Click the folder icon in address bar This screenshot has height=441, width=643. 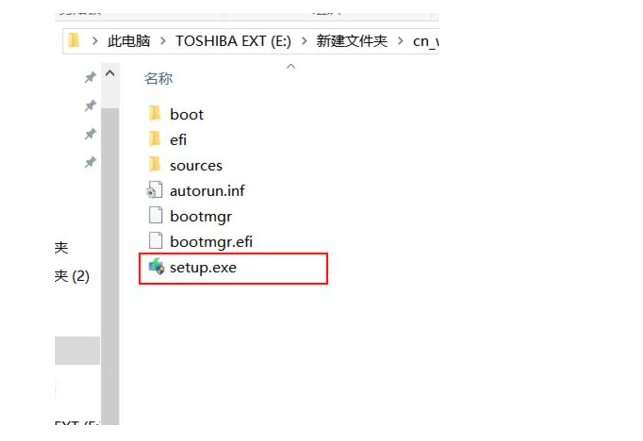point(74,41)
